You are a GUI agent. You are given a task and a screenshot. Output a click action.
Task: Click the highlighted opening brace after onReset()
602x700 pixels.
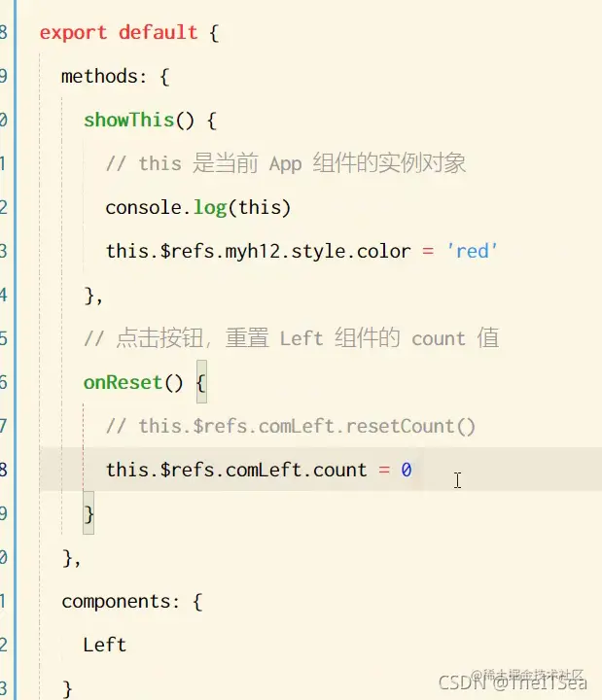click(201, 382)
